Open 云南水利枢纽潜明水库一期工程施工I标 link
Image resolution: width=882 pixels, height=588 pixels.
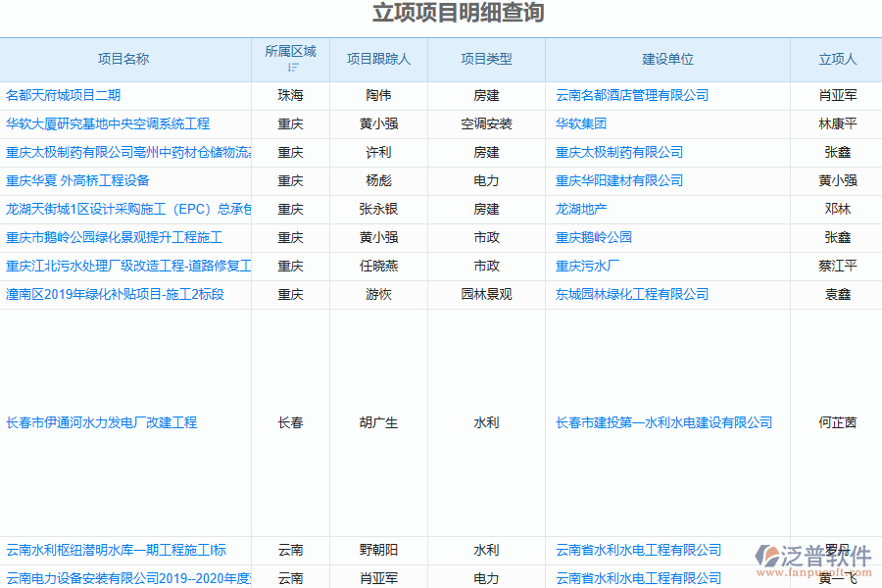coord(116,551)
